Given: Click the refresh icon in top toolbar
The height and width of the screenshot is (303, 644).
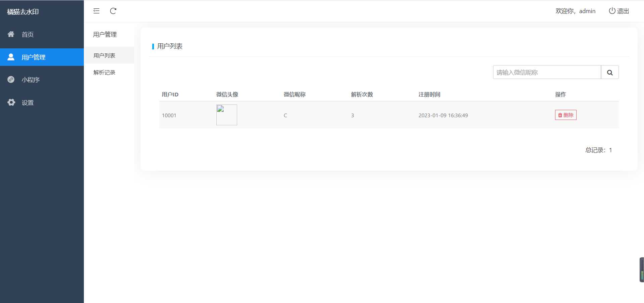Looking at the screenshot, I should (113, 11).
